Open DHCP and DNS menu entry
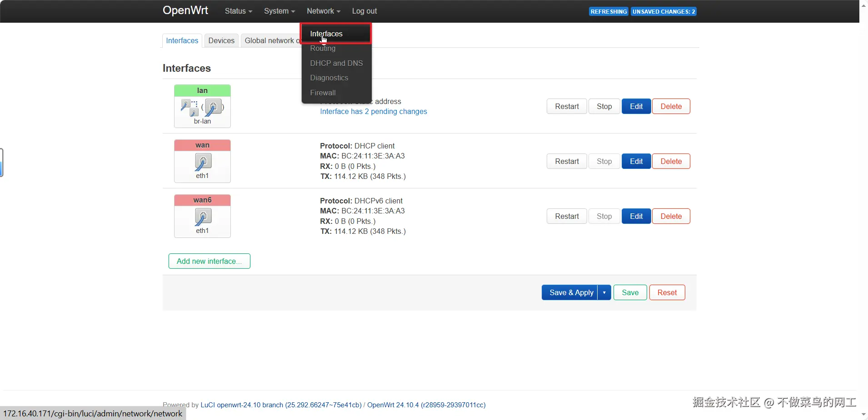868x420 pixels. click(336, 63)
